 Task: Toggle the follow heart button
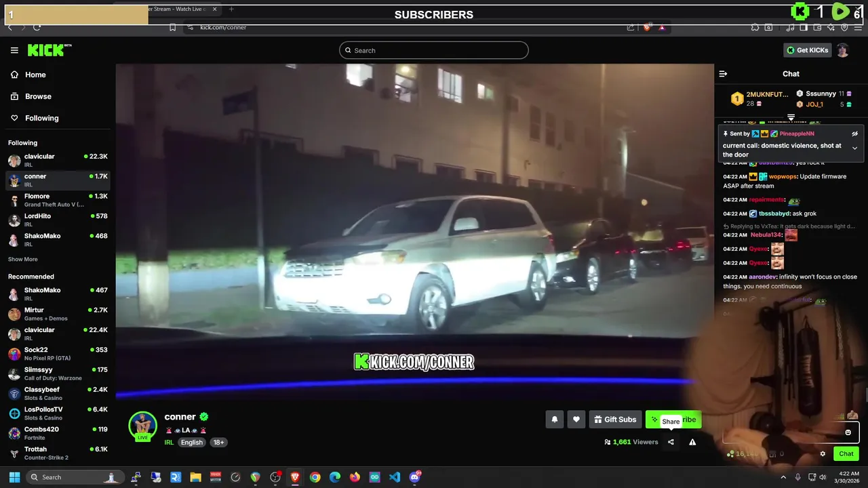coord(576,420)
